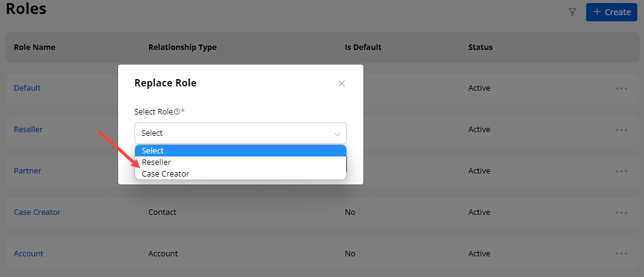644x277 pixels.
Task: Choose Case Creator from the dropdown list
Action: coord(166,174)
